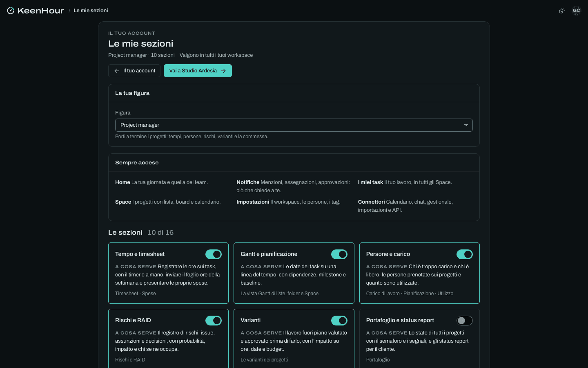The height and width of the screenshot is (368, 588).
Task: Click the Sempre accese header
Action: tap(137, 163)
